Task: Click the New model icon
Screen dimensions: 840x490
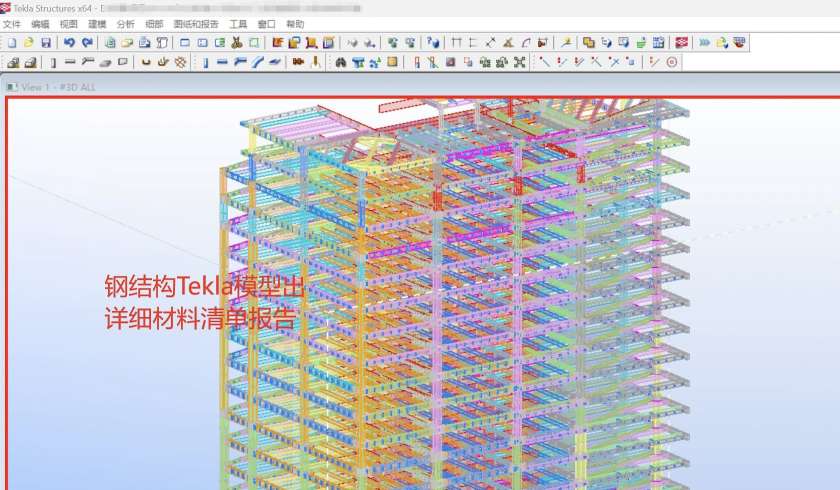Action: pos(12,43)
